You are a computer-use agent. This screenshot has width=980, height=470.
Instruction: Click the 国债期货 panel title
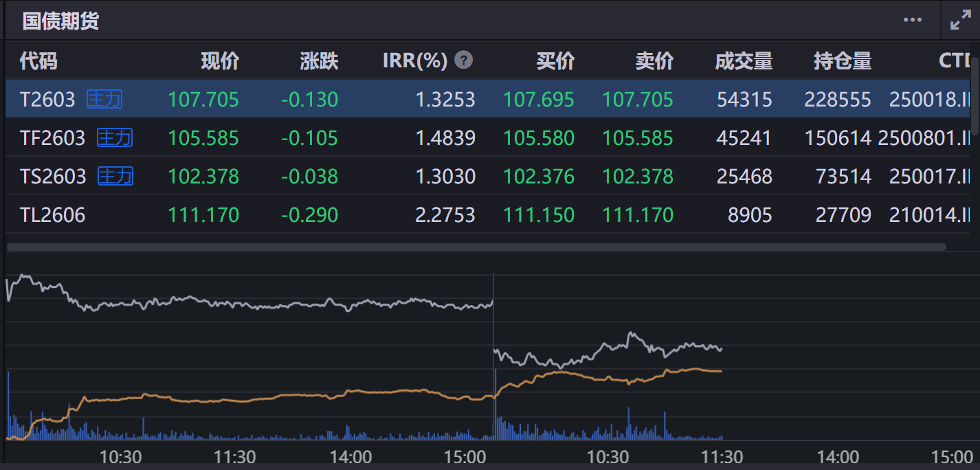click(60, 21)
